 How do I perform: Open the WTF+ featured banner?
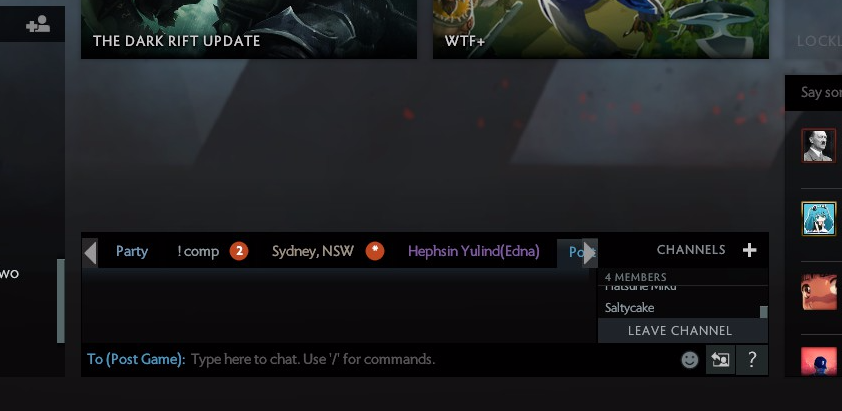(601, 29)
